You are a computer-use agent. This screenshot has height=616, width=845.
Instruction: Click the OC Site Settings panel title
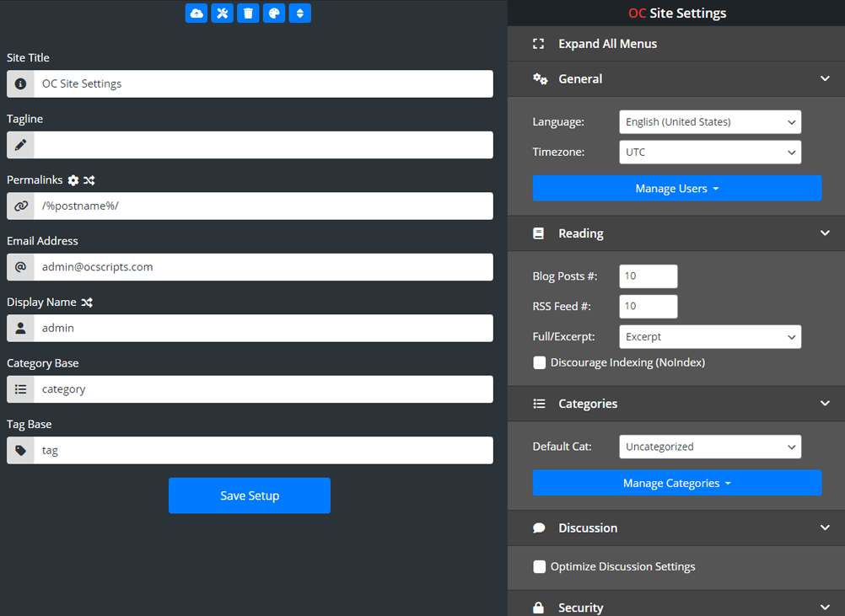coord(677,13)
